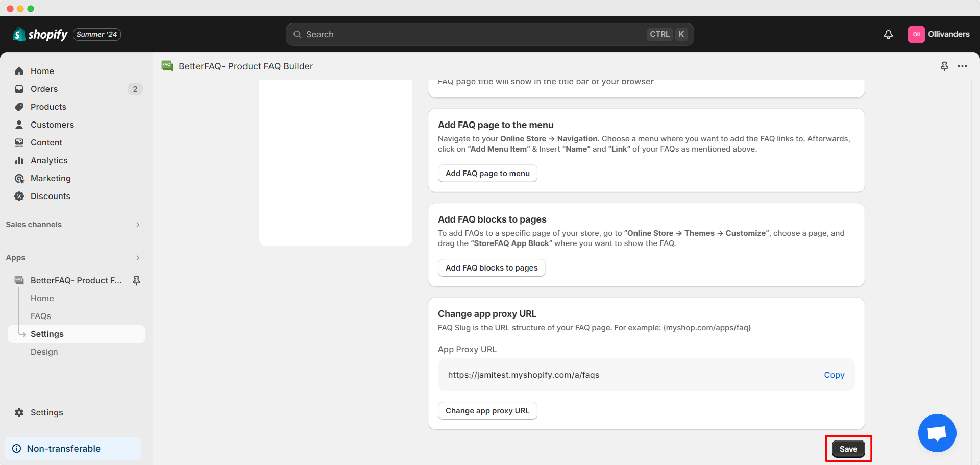Click Add FAQ page to menu button
The height and width of the screenshot is (465, 980).
(487, 174)
